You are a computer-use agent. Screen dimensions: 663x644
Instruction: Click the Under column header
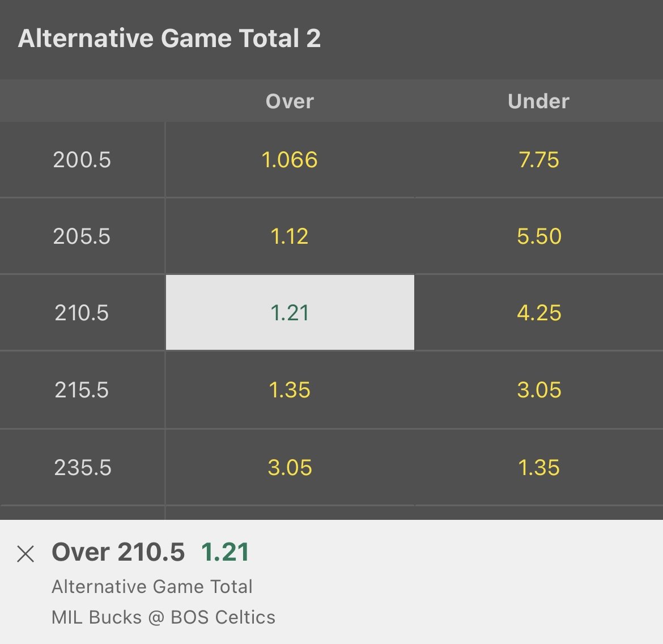[538, 101]
